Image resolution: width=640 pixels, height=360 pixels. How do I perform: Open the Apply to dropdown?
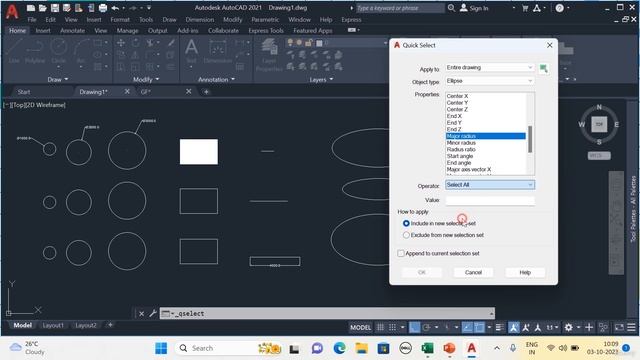click(490, 67)
